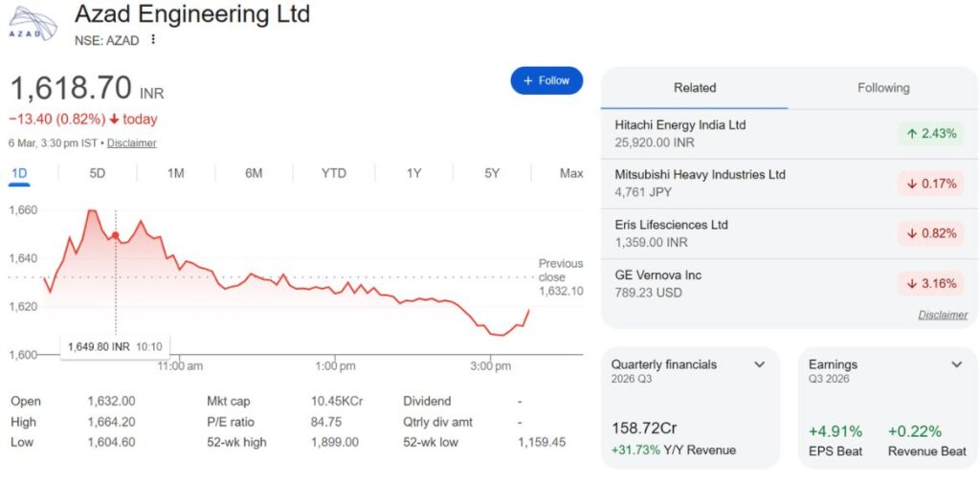The height and width of the screenshot is (482, 980).
Task: Click the green 2.43% change badge
Action: pyautogui.click(x=931, y=134)
